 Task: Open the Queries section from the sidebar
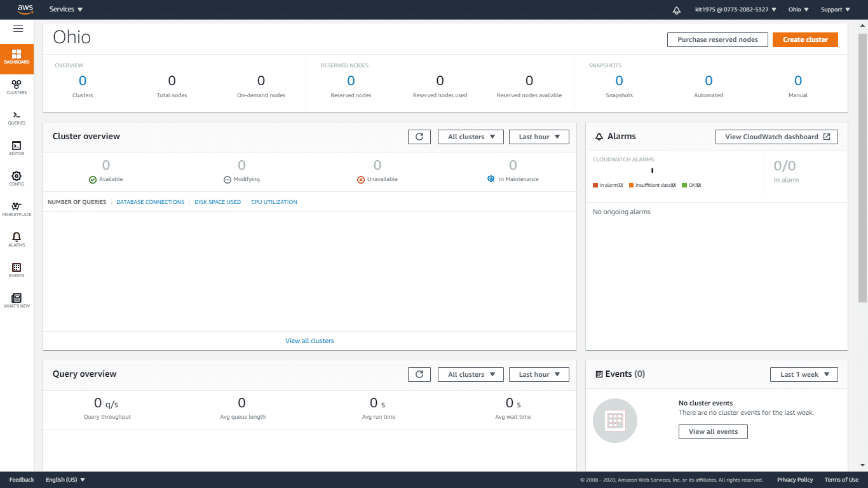tap(17, 118)
